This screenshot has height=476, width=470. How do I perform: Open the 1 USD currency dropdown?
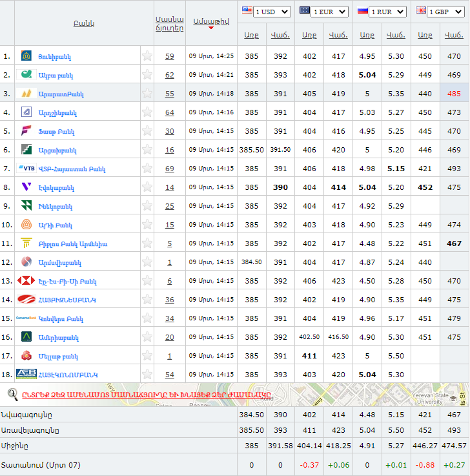tap(272, 12)
